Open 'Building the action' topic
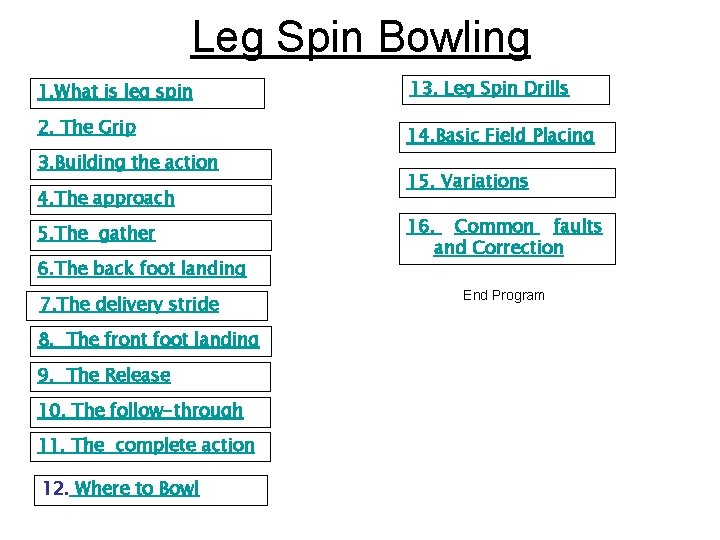Image resolution: width=720 pixels, height=540 pixels. [x=128, y=163]
